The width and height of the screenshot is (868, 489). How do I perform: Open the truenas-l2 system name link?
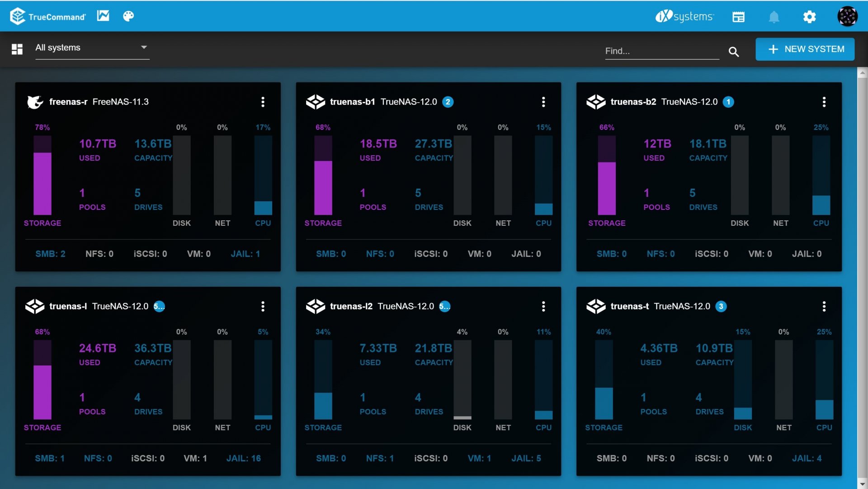(x=351, y=306)
